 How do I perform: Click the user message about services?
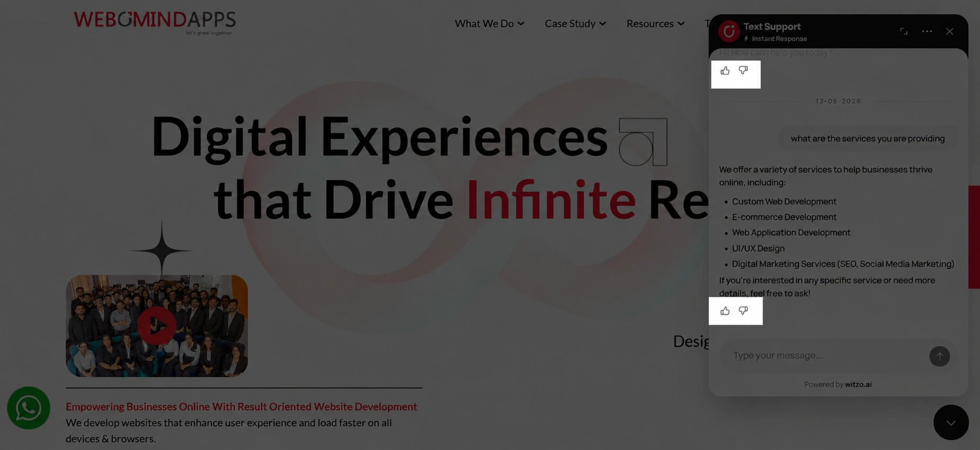(x=868, y=139)
